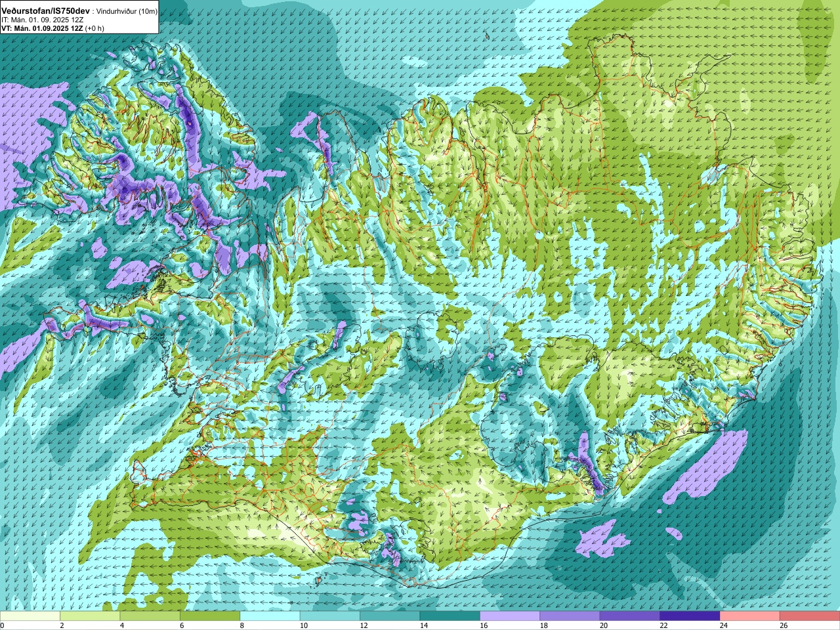840x630 pixels.
Task: Click the legend scale label 6
Action: (x=182, y=625)
